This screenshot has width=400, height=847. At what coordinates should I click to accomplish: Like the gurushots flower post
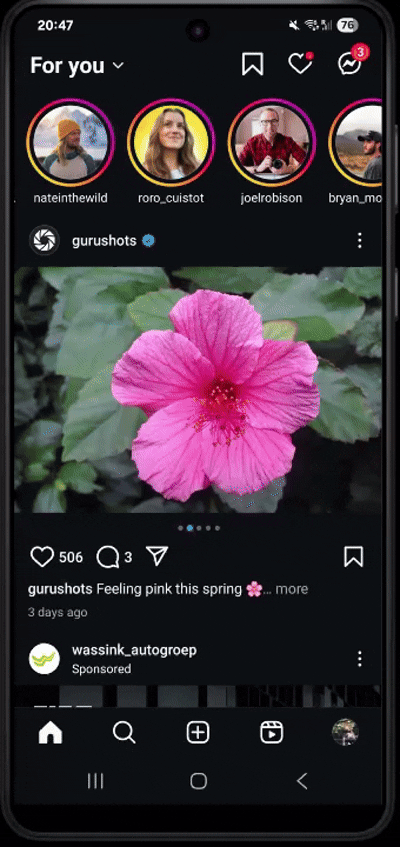coord(42,557)
